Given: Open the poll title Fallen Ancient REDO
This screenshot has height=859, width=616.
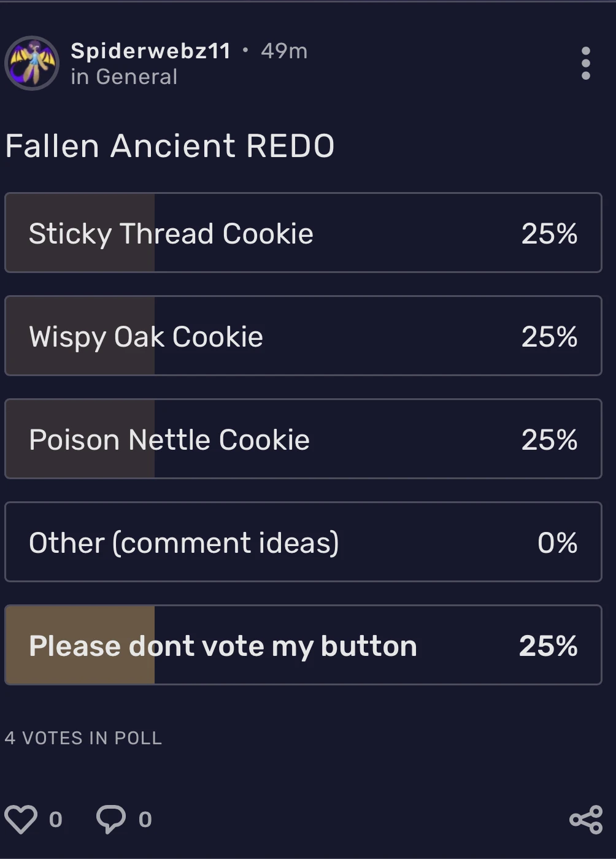Looking at the screenshot, I should (169, 145).
